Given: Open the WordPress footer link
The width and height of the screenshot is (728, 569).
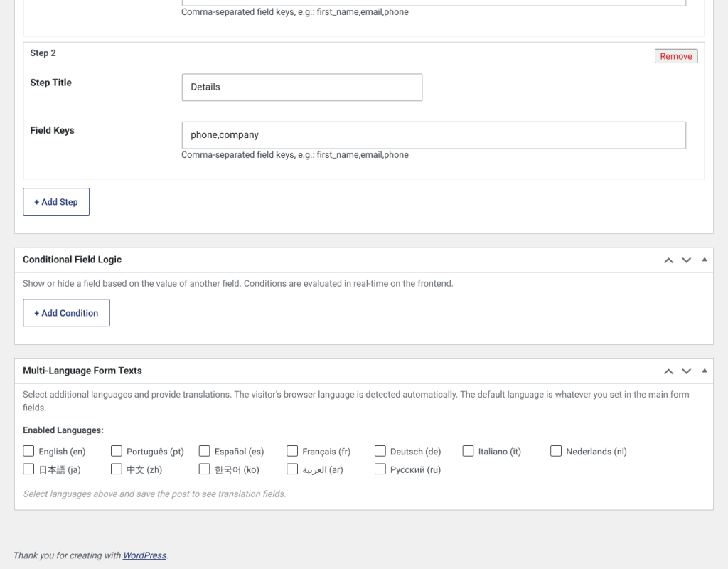Looking at the screenshot, I should coord(144,555).
